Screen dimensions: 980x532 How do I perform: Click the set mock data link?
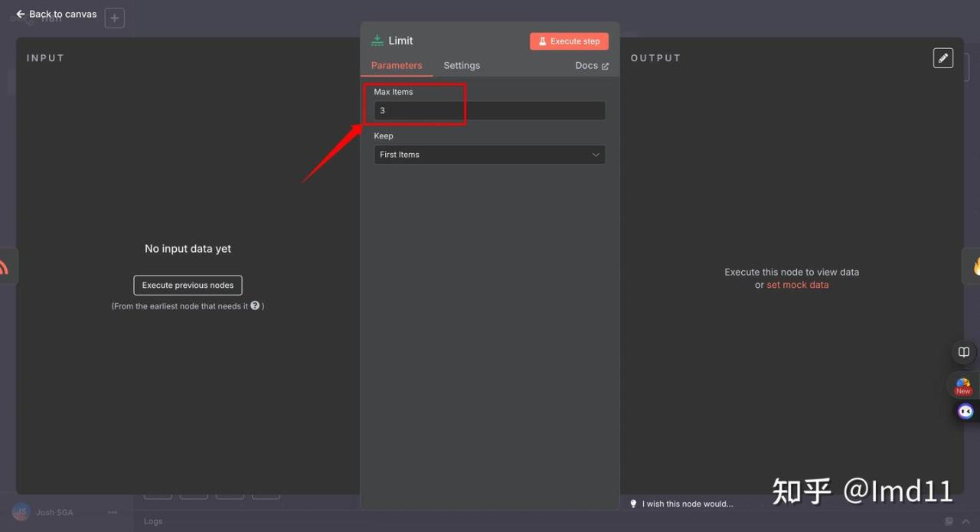tap(797, 285)
